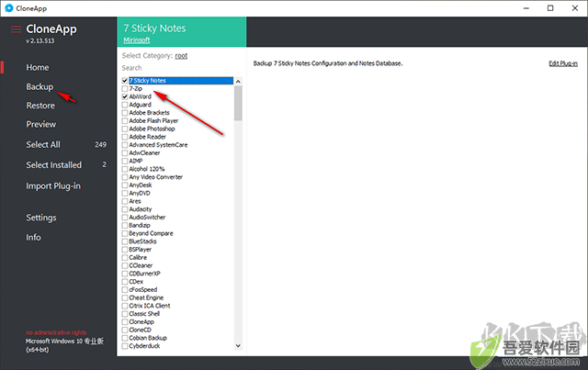Select Calibre list entry
Screen dimensions: 588x370
click(x=138, y=258)
